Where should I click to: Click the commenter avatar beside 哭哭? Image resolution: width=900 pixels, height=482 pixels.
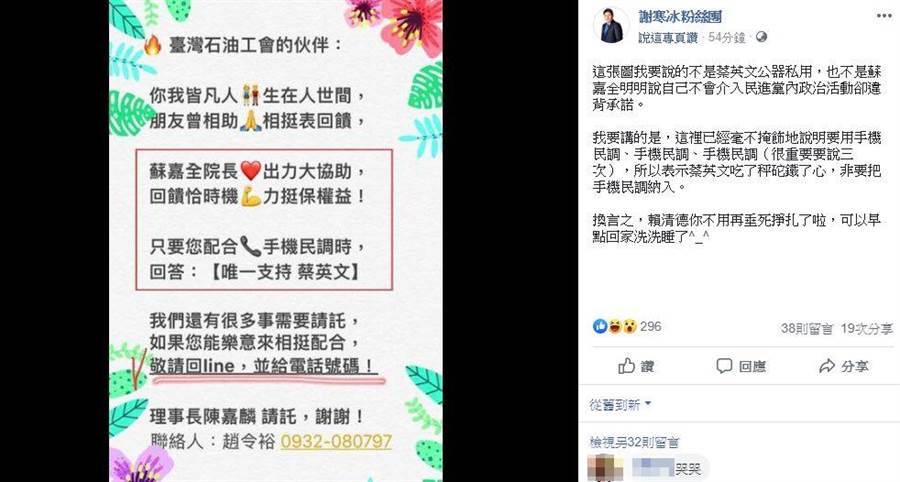(x=606, y=468)
